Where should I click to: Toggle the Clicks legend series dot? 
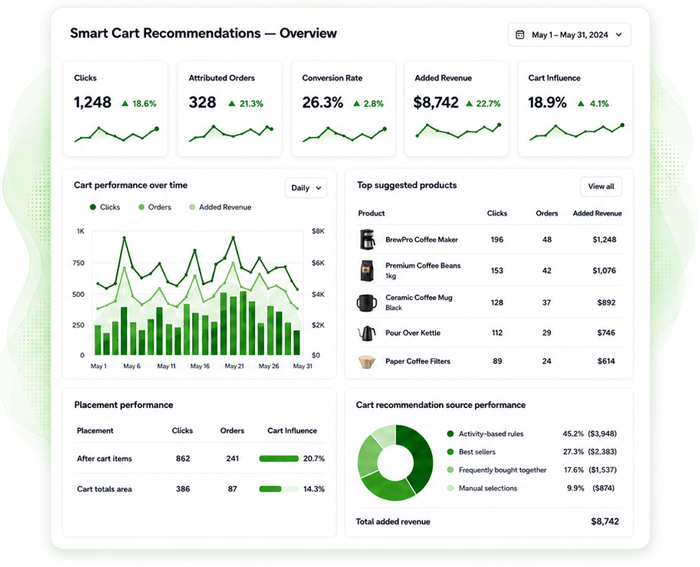(93, 207)
